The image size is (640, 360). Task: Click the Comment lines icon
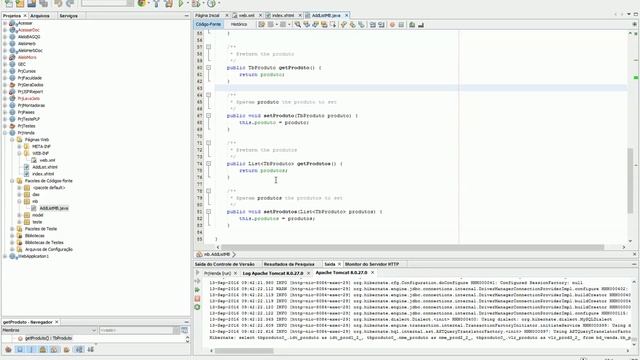click(412, 24)
